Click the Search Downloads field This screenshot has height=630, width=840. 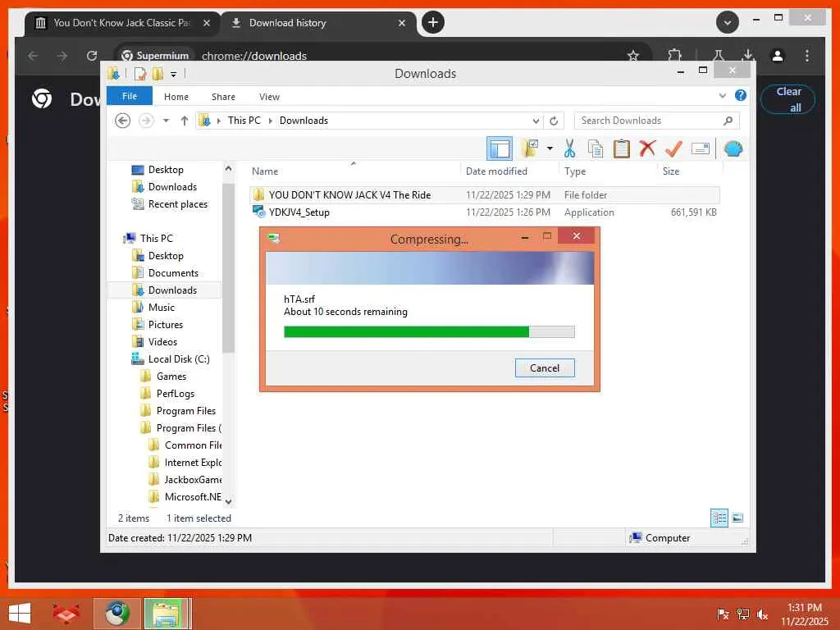pos(656,121)
